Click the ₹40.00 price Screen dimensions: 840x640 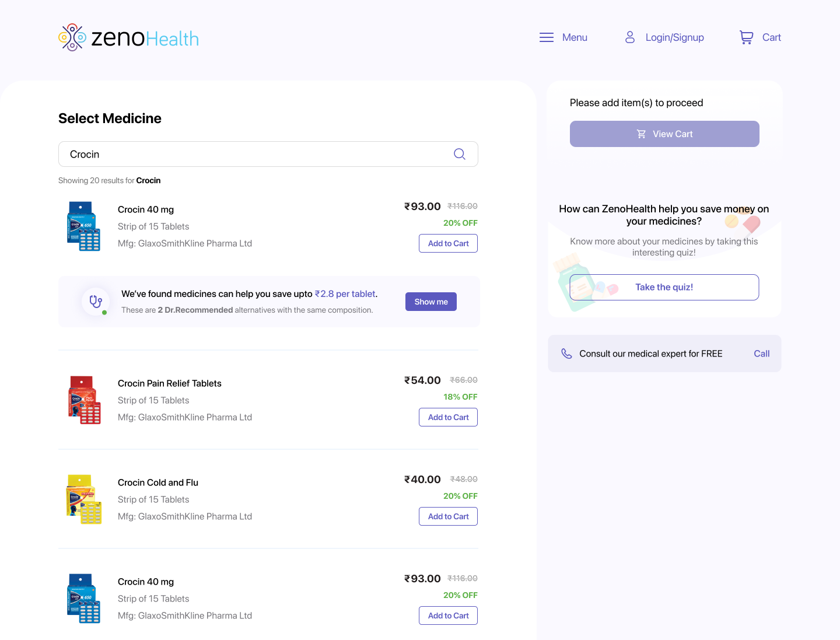[x=422, y=480]
